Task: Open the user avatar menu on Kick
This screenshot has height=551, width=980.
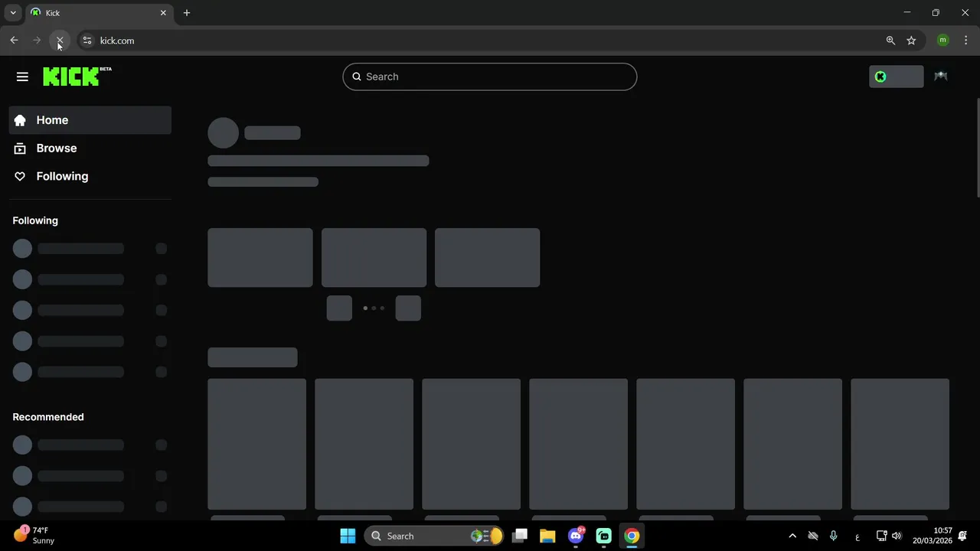Action: point(941,77)
